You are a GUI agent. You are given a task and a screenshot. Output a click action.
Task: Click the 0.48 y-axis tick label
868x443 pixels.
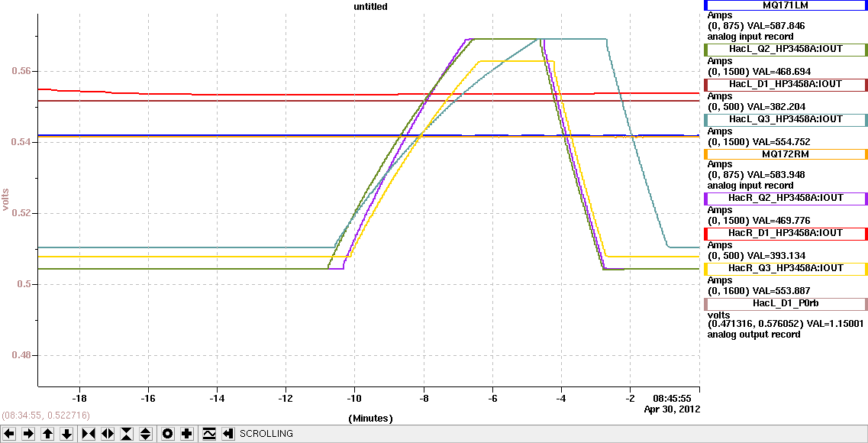23,355
